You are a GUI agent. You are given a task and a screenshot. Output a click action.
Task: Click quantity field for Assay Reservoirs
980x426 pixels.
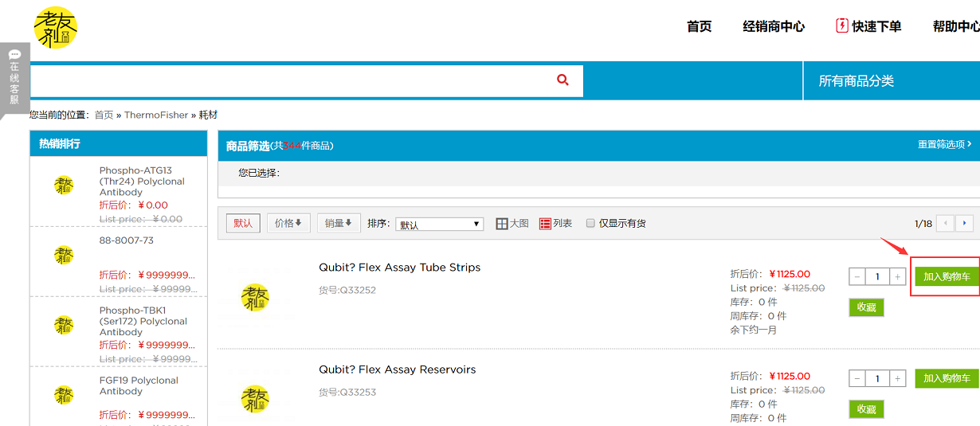click(877, 379)
